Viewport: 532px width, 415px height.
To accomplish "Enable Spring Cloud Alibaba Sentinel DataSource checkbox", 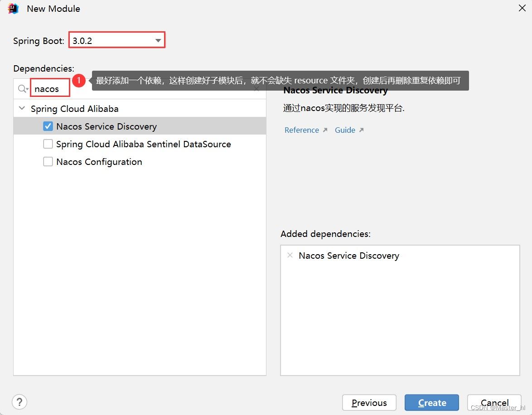I will [48, 144].
